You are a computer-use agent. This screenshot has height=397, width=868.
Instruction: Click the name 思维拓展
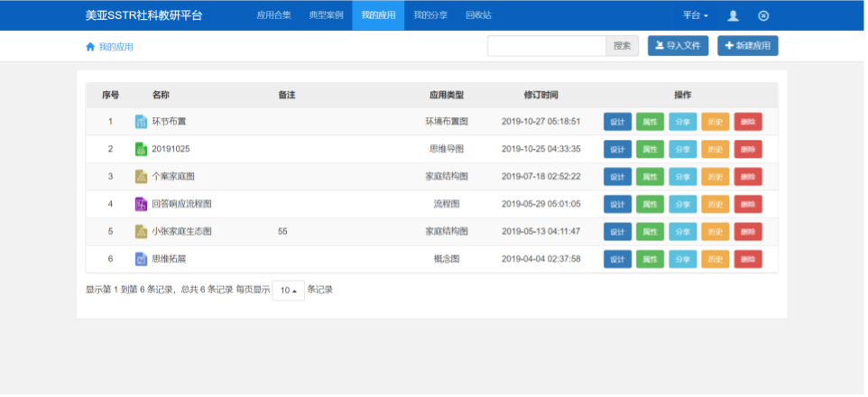click(169, 259)
